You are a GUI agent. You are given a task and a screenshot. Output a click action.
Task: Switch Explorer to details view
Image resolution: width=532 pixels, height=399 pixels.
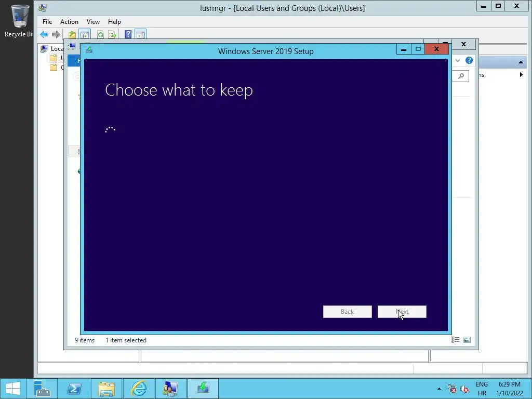[455, 340]
